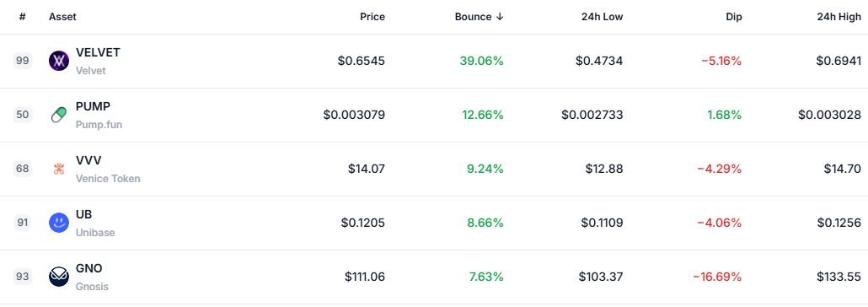
Task: Sort by 24h Low column header
Action: point(603,17)
